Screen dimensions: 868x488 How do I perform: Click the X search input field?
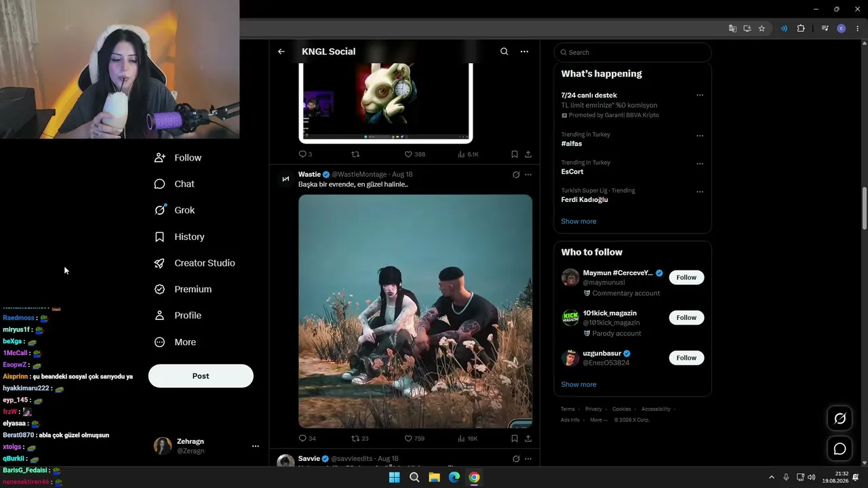click(633, 52)
